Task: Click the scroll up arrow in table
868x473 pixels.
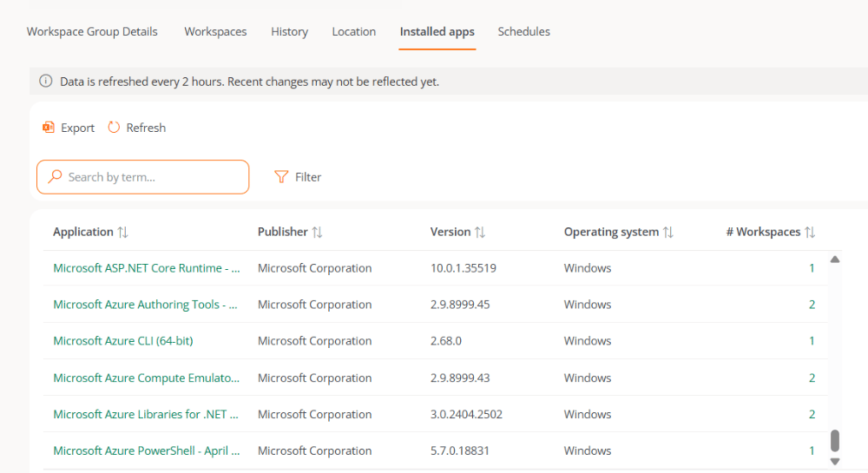Action: pyautogui.click(x=835, y=259)
